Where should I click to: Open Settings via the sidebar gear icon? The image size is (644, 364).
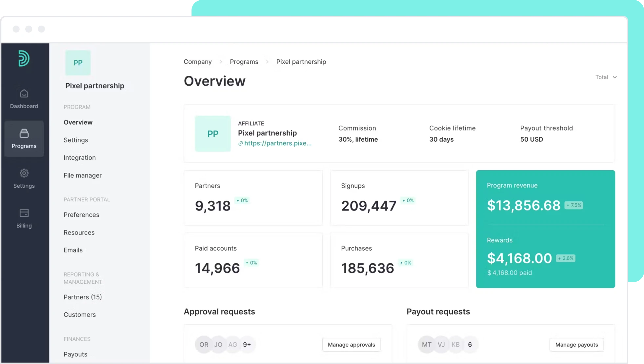24,173
